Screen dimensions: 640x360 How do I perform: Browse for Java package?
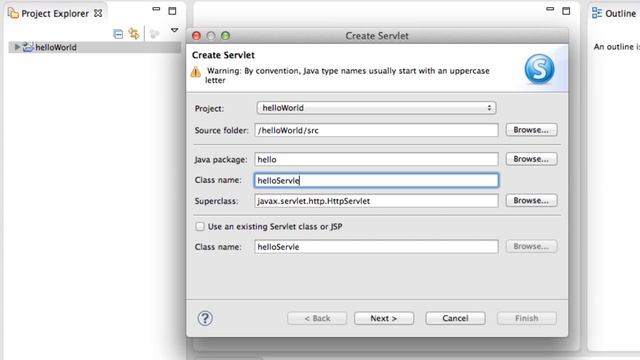(531, 159)
